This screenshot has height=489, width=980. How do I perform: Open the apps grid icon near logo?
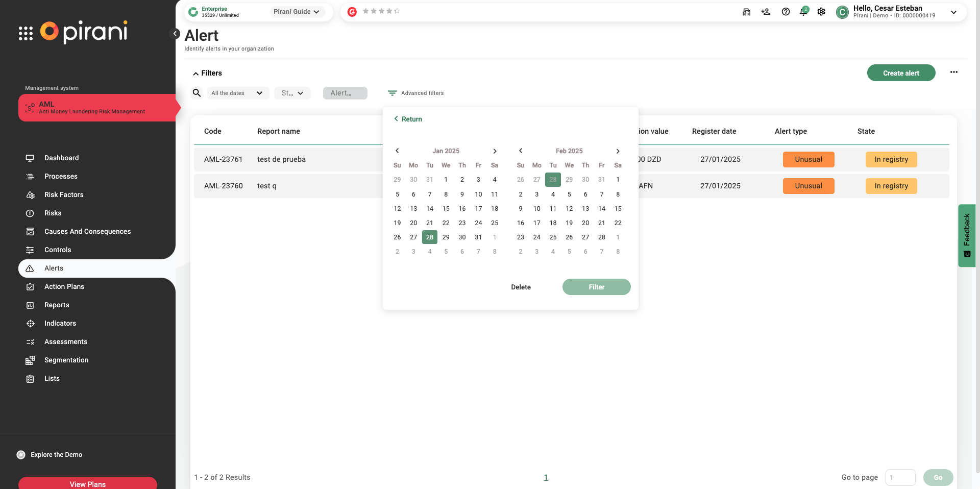pyautogui.click(x=26, y=33)
